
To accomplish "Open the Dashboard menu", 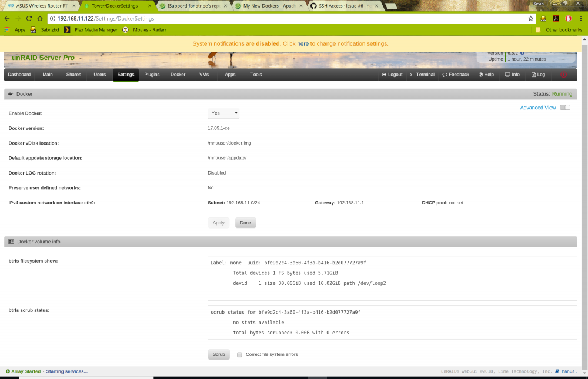I will (19, 75).
